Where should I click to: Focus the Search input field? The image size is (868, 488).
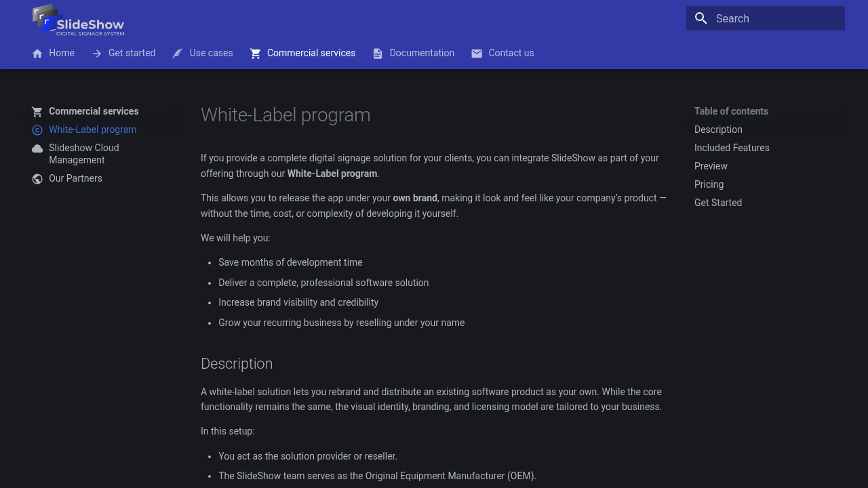tap(766, 18)
